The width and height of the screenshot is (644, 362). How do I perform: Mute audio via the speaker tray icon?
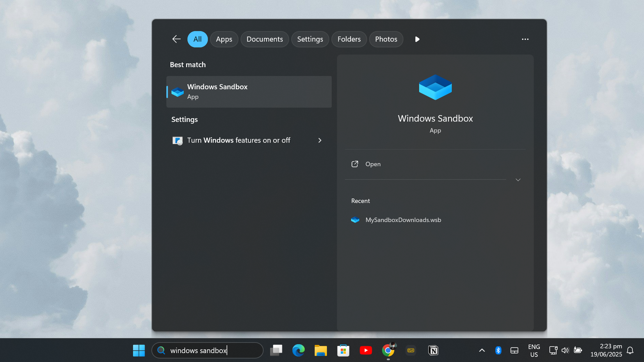565,350
